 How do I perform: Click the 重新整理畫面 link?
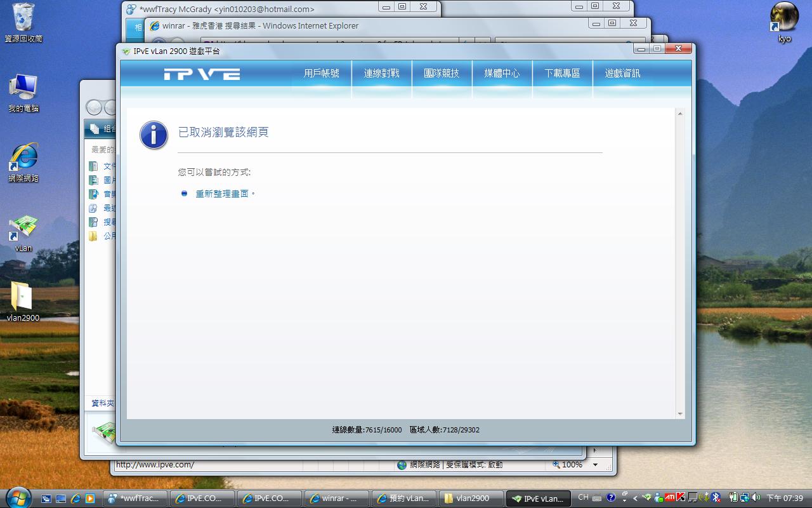pos(222,194)
